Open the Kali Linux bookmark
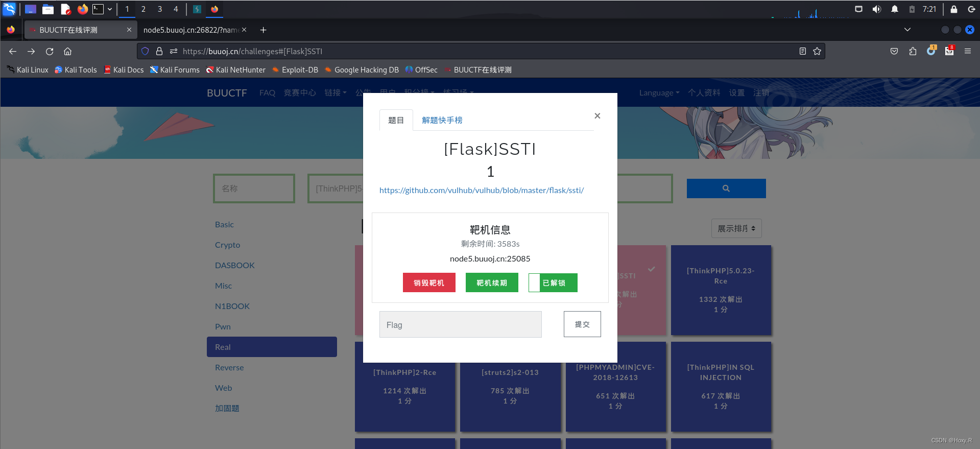This screenshot has height=449, width=980. (28, 70)
